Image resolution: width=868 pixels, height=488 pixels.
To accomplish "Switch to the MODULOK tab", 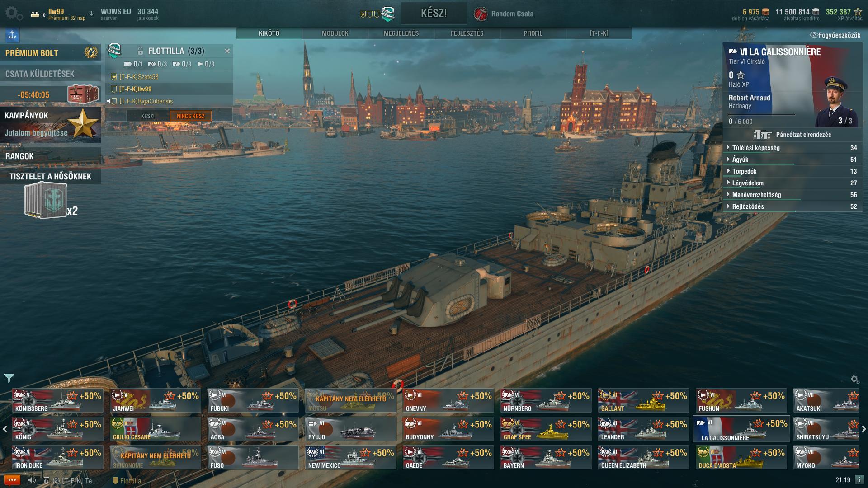I will pos(335,33).
